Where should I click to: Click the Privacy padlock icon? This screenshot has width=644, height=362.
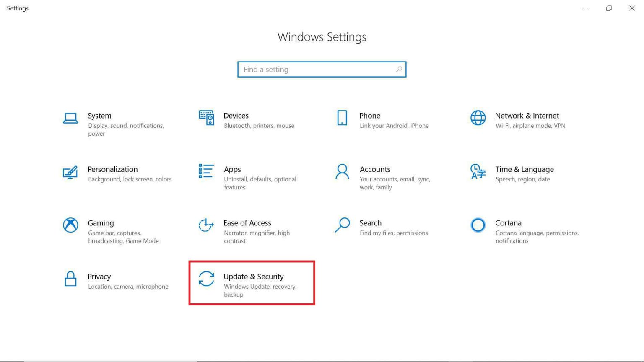tap(70, 279)
